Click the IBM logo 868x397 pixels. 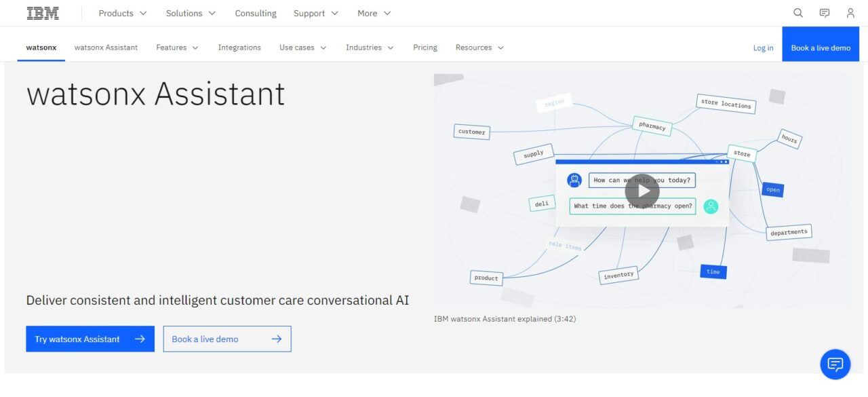(43, 13)
